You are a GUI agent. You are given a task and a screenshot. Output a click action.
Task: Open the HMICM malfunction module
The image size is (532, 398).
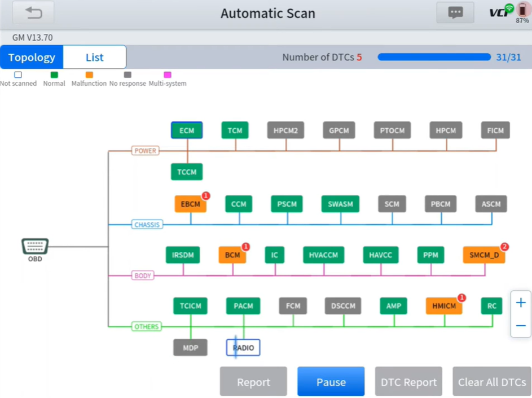[444, 306]
